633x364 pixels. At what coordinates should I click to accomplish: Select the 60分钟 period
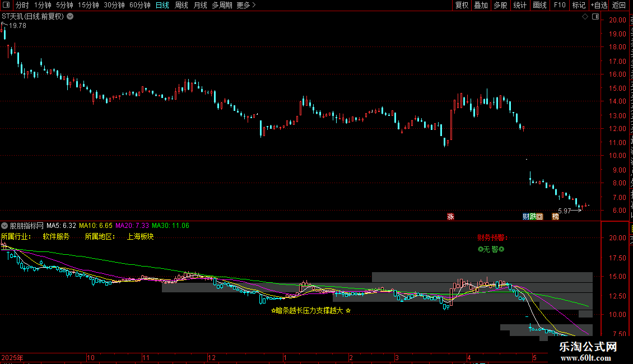(139, 5)
